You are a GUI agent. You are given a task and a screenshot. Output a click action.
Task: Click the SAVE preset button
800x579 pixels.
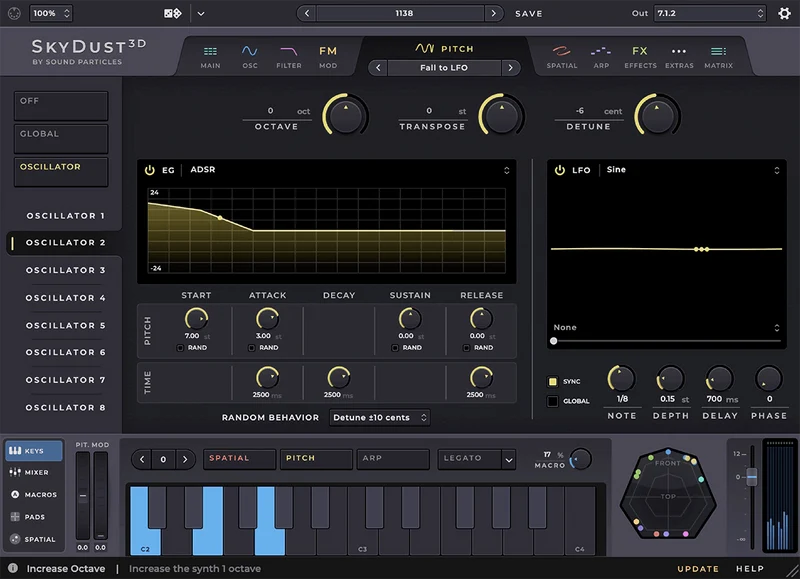(x=529, y=14)
